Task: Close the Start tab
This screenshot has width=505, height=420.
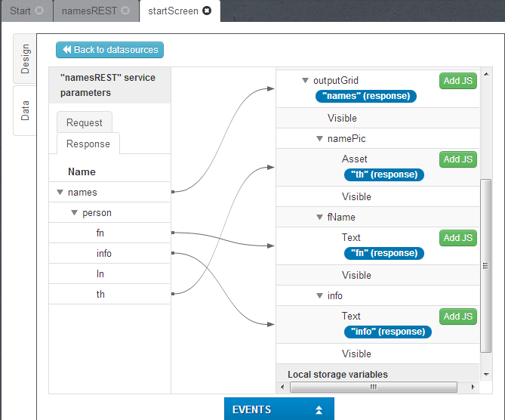Action: (x=39, y=11)
